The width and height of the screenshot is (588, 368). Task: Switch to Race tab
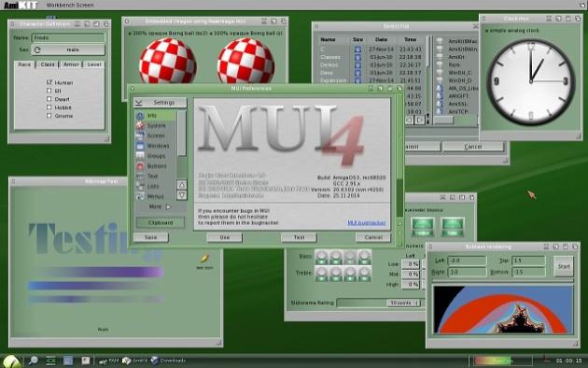point(24,64)
